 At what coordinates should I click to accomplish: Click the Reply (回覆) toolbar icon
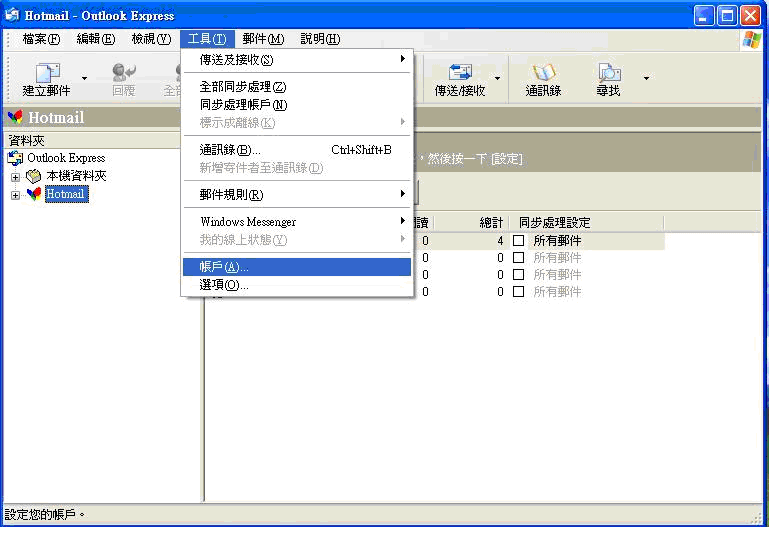(x=124, y=73)
